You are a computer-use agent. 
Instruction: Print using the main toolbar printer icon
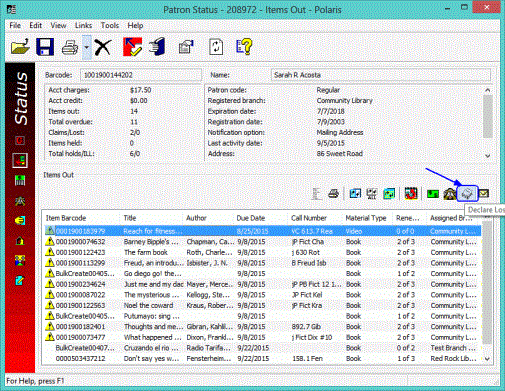click(x=70, y=47)
